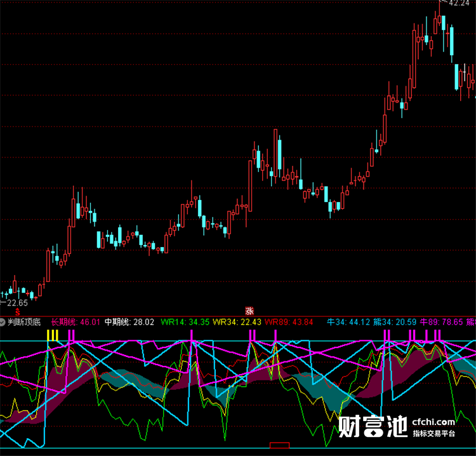
Task: Click the red rectangle marker on bottom axis
Action: tap(280, 445)
